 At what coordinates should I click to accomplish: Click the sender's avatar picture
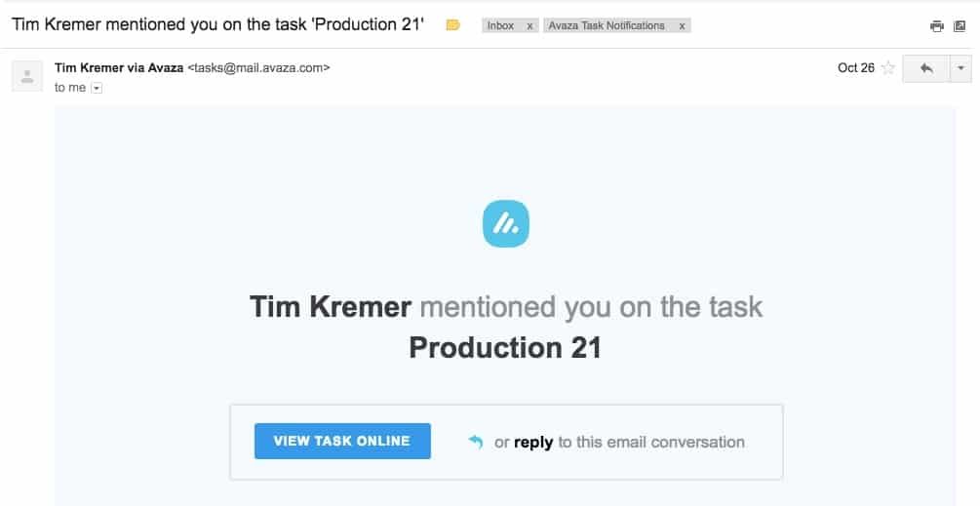pos(27,75)
